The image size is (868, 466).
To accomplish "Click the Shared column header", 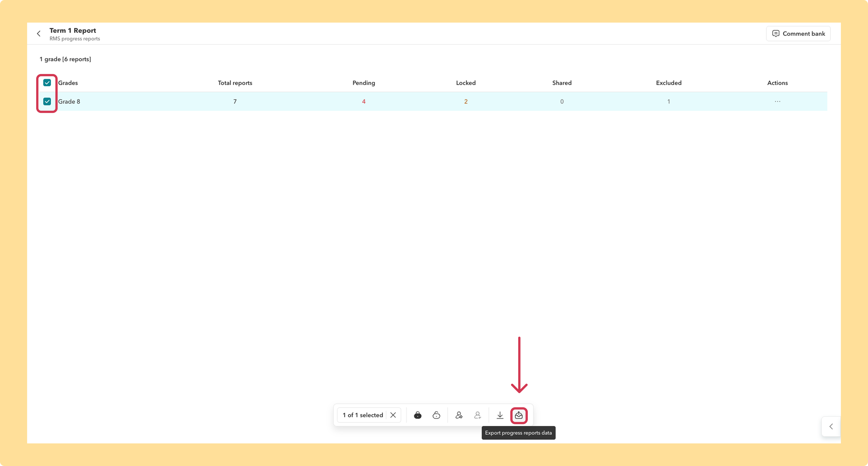I will click(x=562, y=83).
